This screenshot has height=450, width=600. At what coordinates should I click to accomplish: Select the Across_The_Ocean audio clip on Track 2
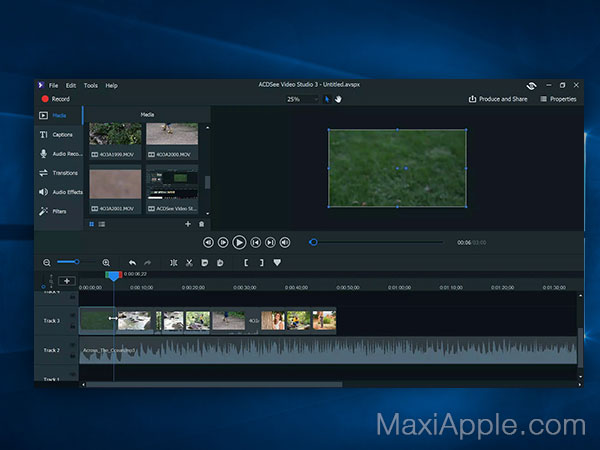tap(328, 350)
